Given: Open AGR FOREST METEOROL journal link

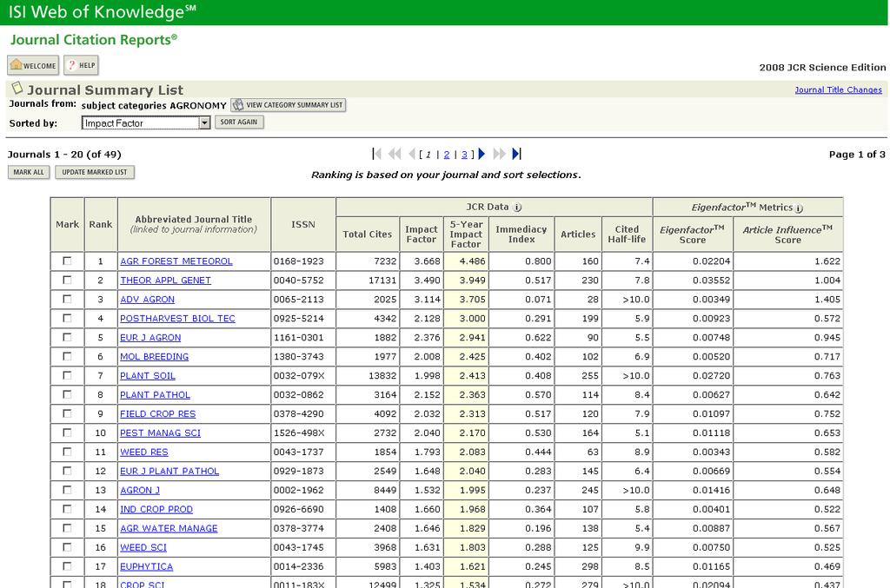Looking at the screenshot, I should pyautogui.click(x=176, y=261).
